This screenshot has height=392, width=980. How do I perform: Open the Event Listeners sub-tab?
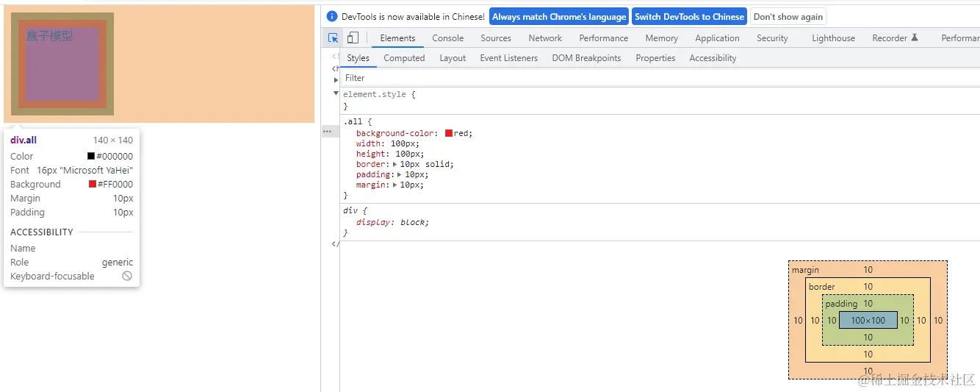(x=509, y=58)
